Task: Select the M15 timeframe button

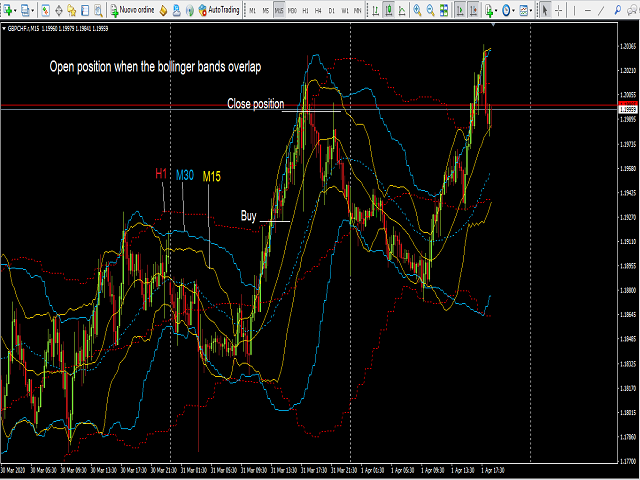Action: pos(279,11)
